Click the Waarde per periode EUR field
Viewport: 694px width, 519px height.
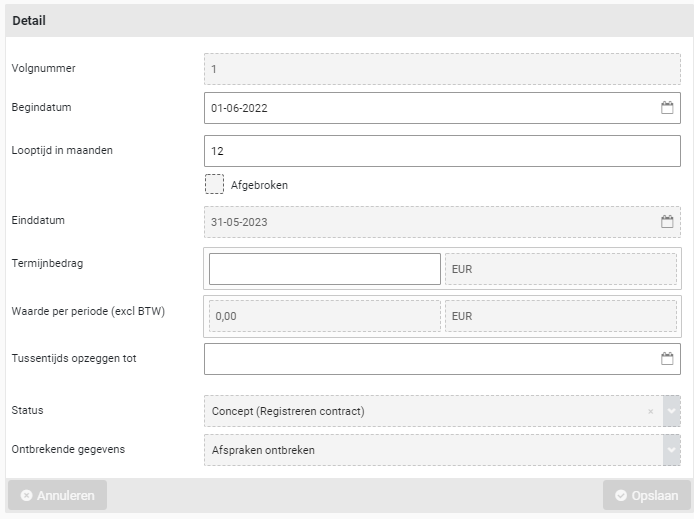560,316
